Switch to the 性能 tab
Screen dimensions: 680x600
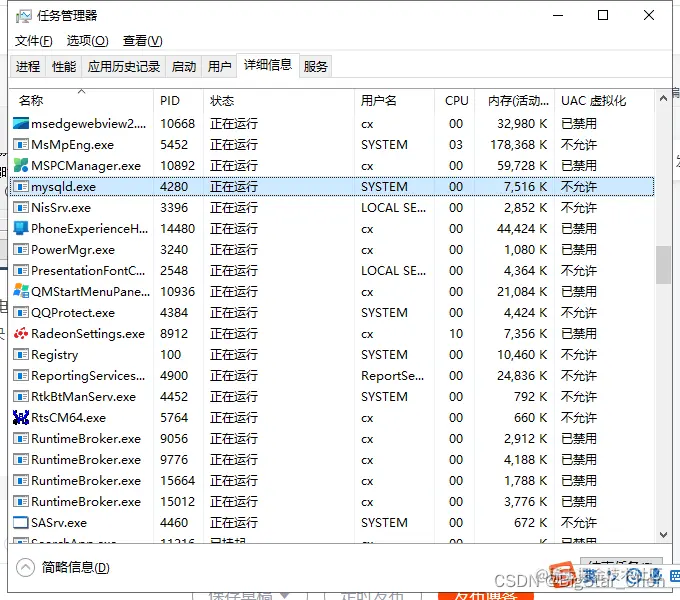coord(64,67)
